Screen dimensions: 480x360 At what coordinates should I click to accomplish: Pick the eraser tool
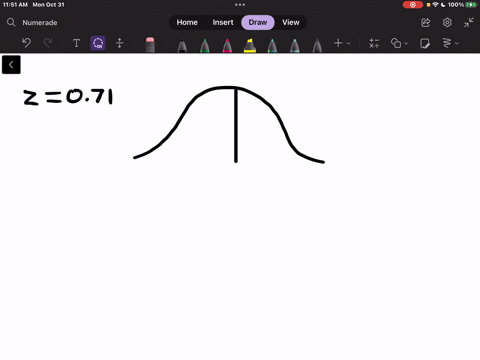click(150, 45)
